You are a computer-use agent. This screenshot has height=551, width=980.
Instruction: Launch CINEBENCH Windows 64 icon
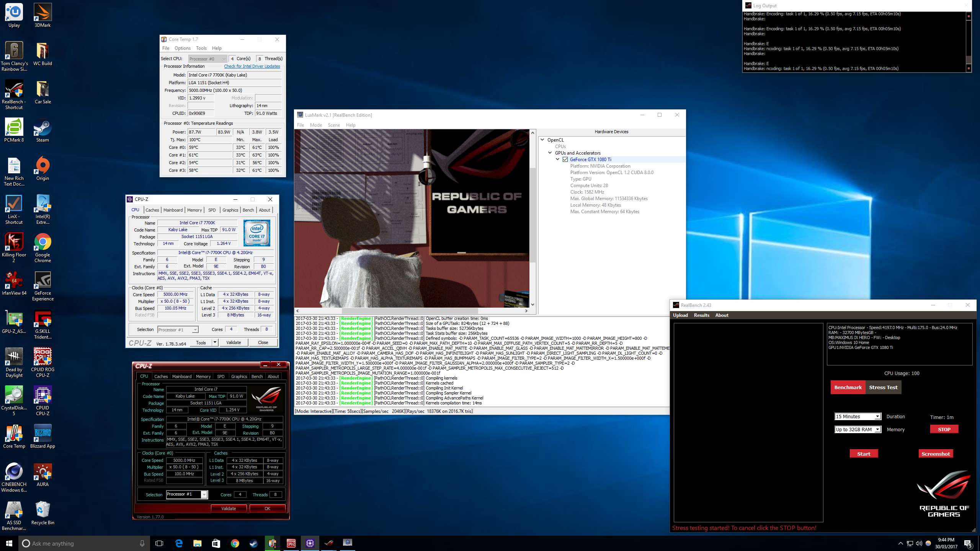14,477
